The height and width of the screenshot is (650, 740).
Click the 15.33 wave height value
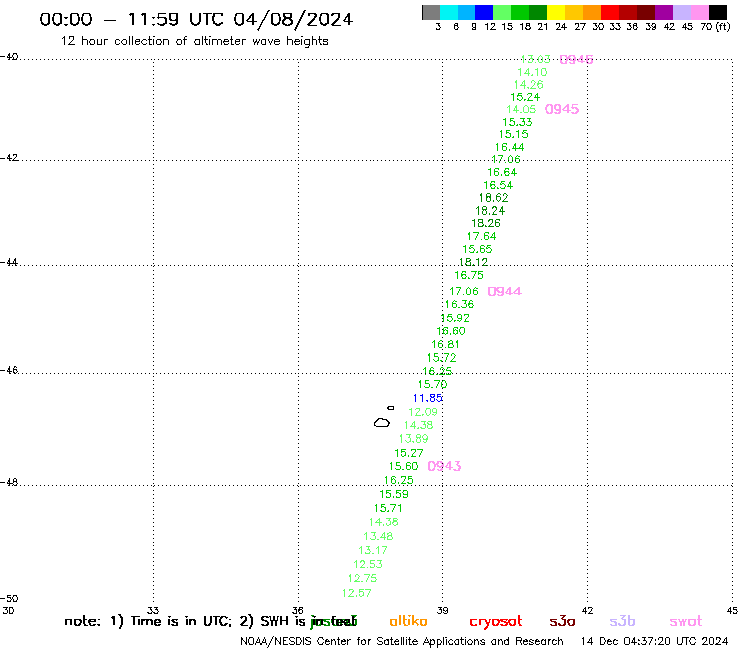[x=517, y=122]
